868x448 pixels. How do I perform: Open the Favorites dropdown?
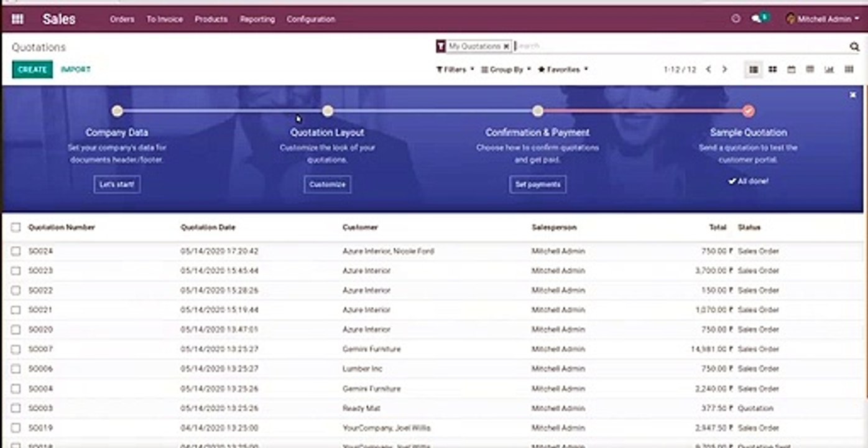pos(563,70)
